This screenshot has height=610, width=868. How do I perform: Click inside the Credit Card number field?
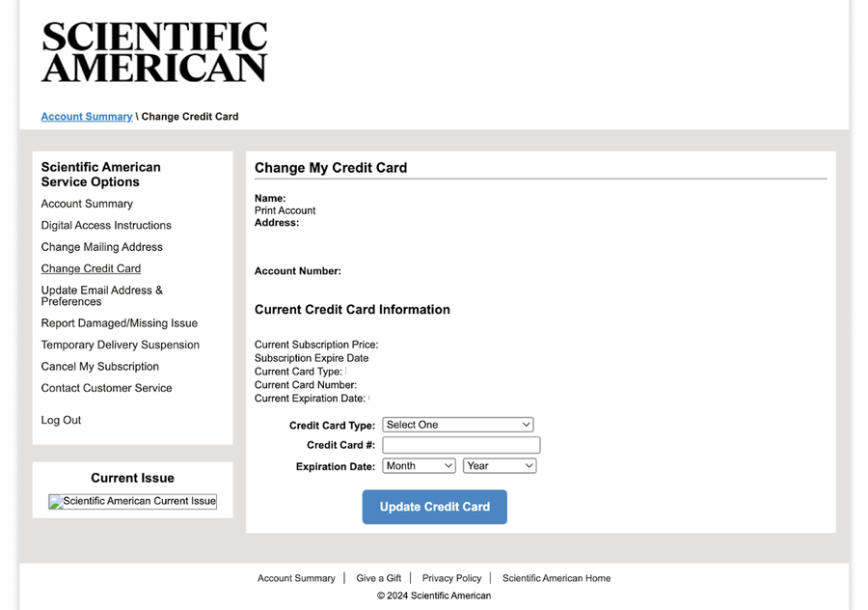(x=460, y=444)
